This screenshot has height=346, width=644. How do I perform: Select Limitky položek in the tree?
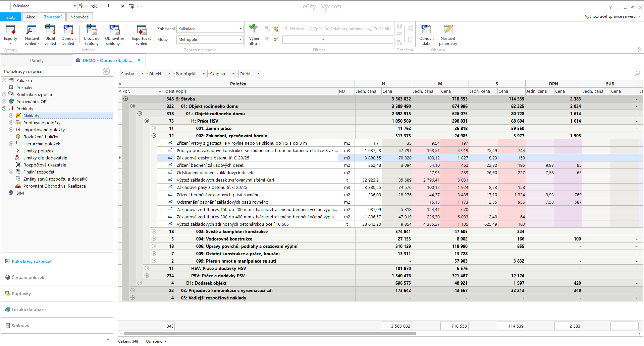click(38, 151)
